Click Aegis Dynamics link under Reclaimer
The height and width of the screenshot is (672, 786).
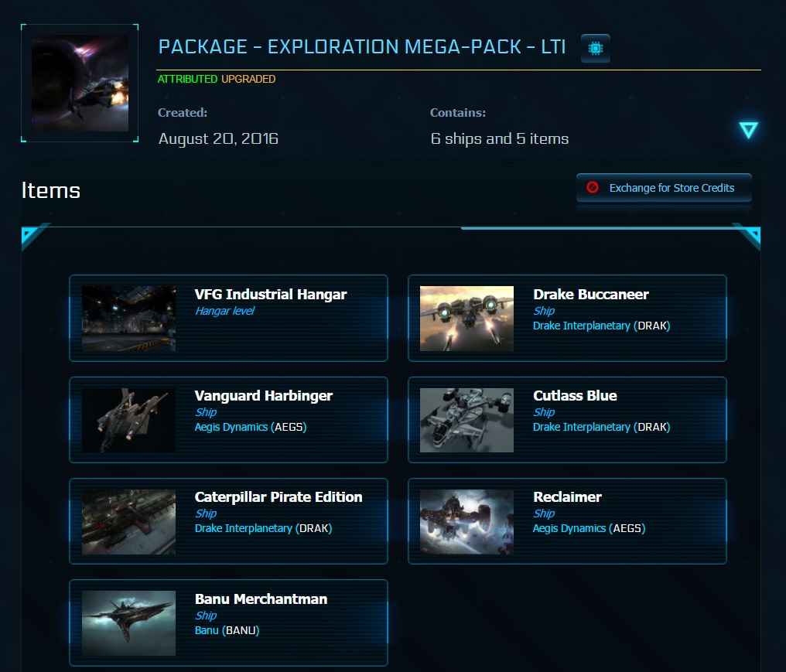(x=569, y=529)
